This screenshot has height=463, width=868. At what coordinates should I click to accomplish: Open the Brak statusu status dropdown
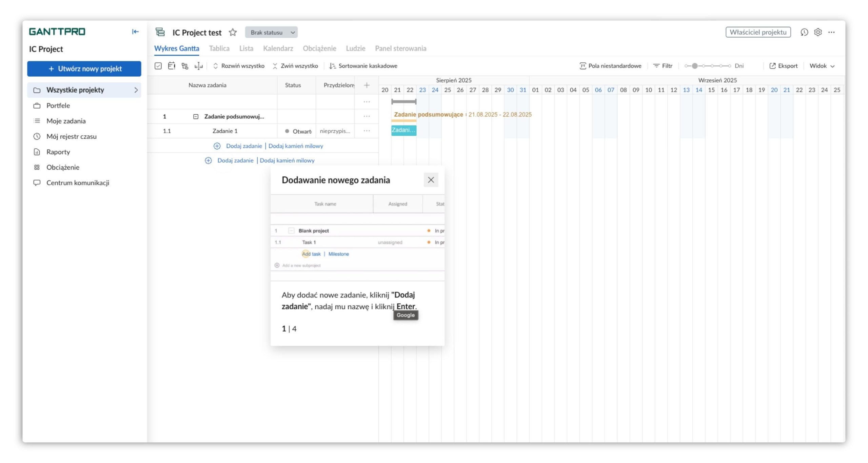click(x=271, y=32)
